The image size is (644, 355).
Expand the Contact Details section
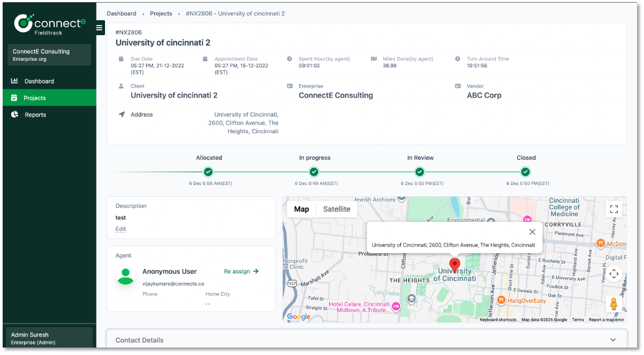(367, 340)
